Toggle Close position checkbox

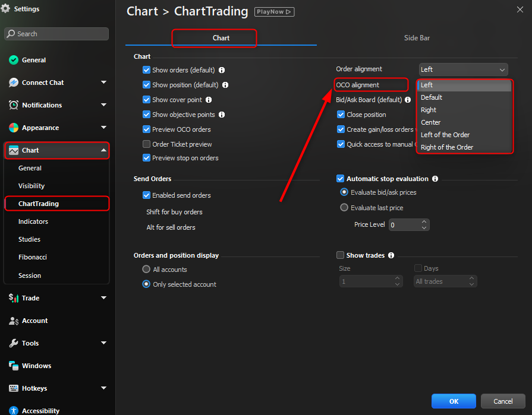(341, 115)
